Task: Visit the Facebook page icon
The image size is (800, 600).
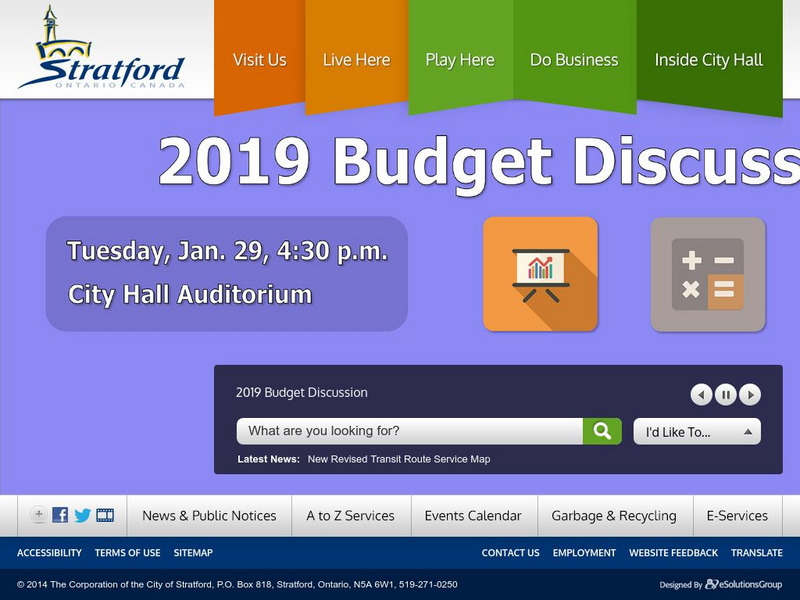Action: coord(60,515)
